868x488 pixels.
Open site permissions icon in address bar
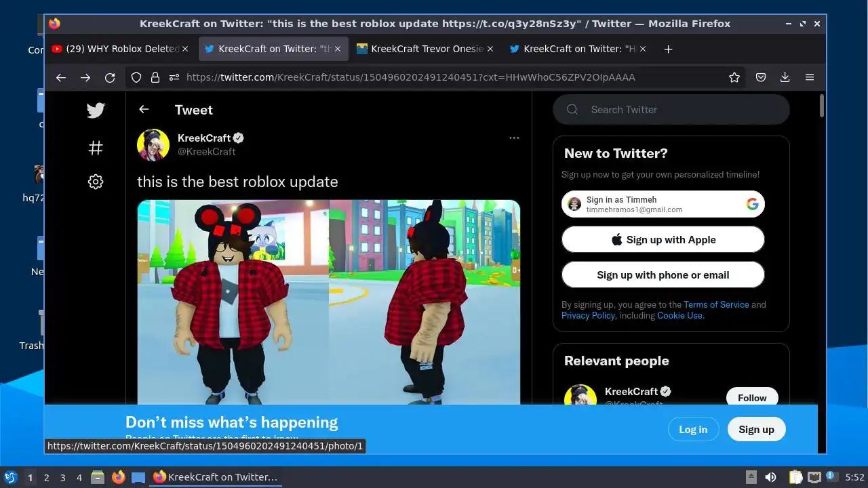(x=174, y=77)
